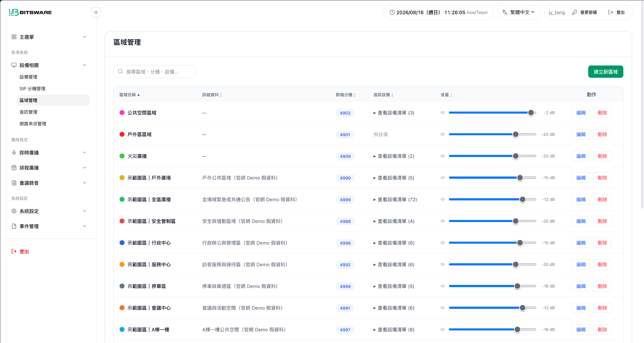
Task: Expand the 主選單 chevron
Action: pos(84,37)
